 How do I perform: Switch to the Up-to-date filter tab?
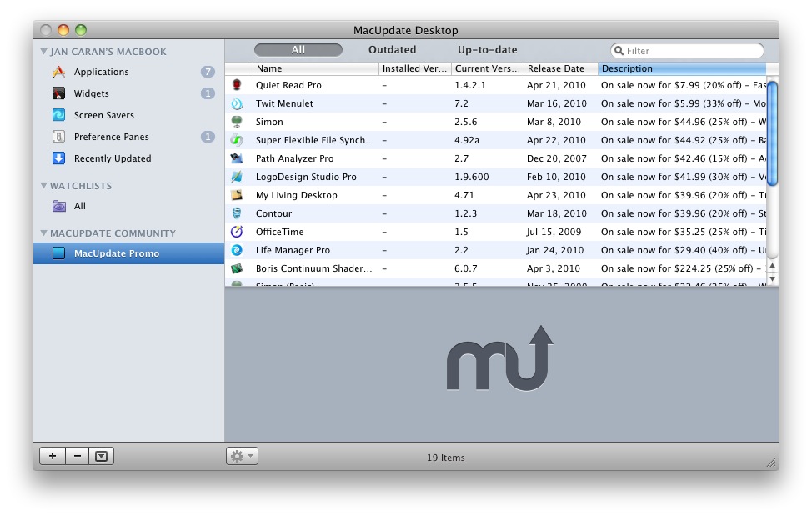(487, 50)
